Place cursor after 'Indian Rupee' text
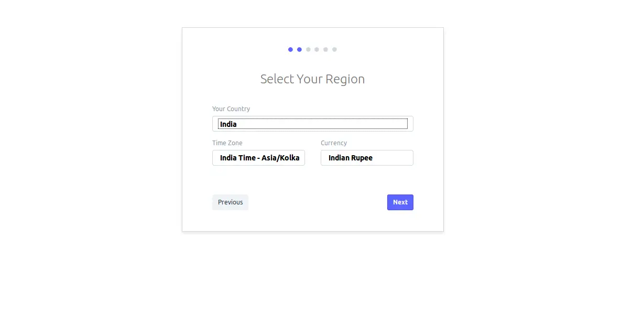644x335 pixels. click(x=374, y=158)
